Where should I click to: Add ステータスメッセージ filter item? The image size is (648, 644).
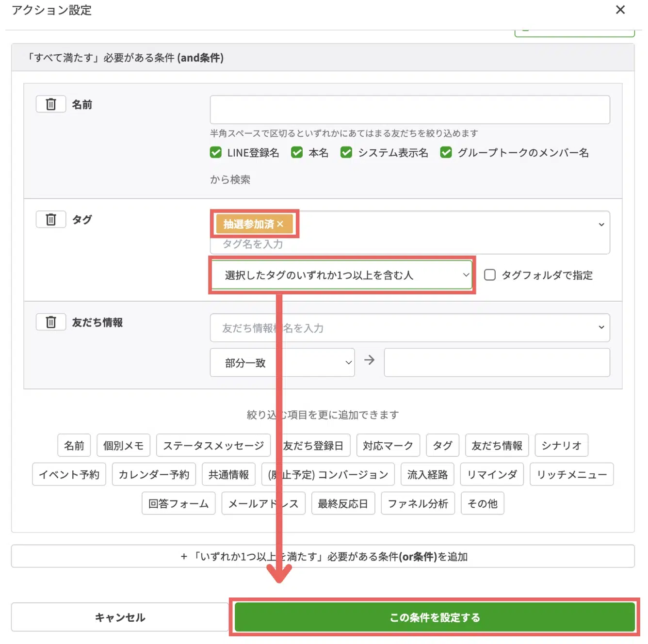213,445
